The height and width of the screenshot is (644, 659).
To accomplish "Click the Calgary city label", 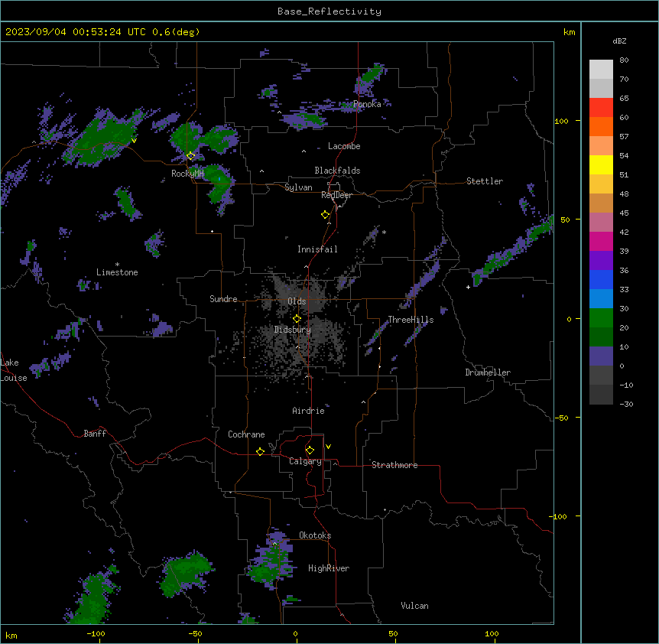I will [x=305, y=461].
